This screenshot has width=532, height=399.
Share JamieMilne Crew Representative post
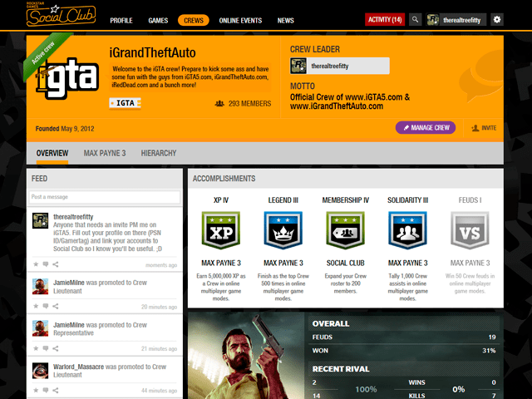tap(56, 348)
